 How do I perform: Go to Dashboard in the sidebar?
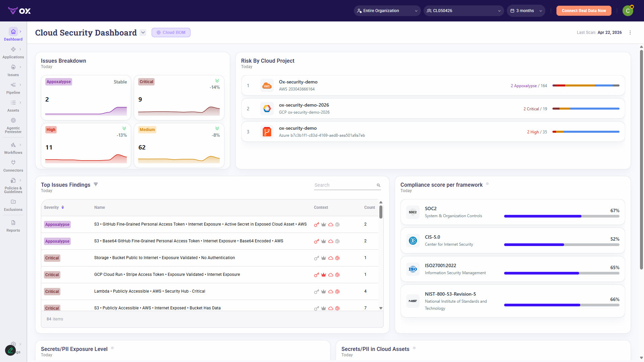[13, 35]
